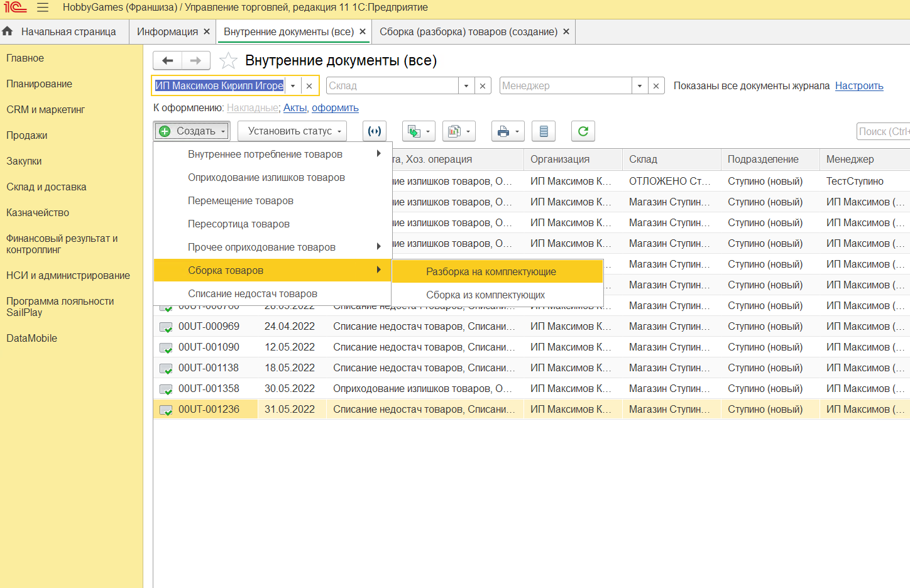This screenshot has width=910, height=588.
Task: Open the Казначейство section
Action: tap(38, 212)
